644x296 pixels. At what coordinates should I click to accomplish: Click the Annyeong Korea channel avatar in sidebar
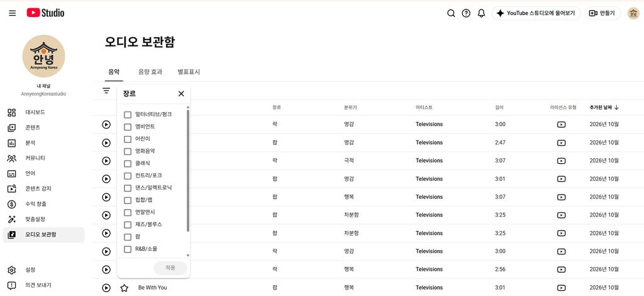pyautogui.click(x=43, y=56)
